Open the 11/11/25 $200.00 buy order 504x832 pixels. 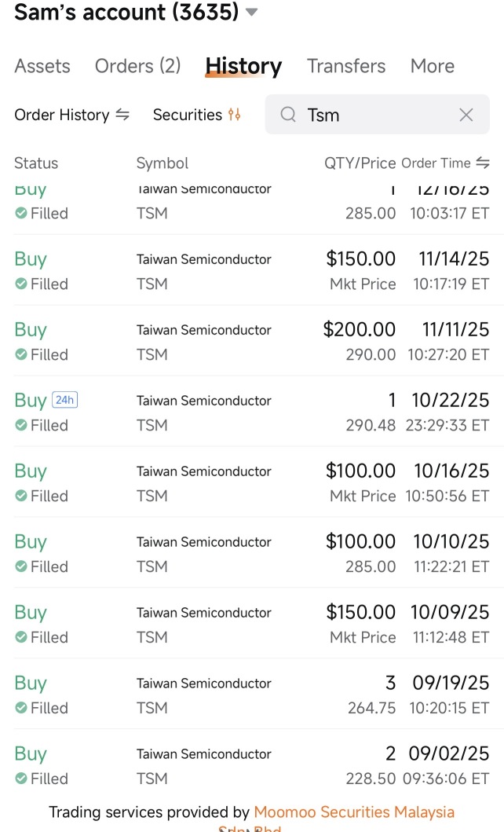(x=252, y=341)
